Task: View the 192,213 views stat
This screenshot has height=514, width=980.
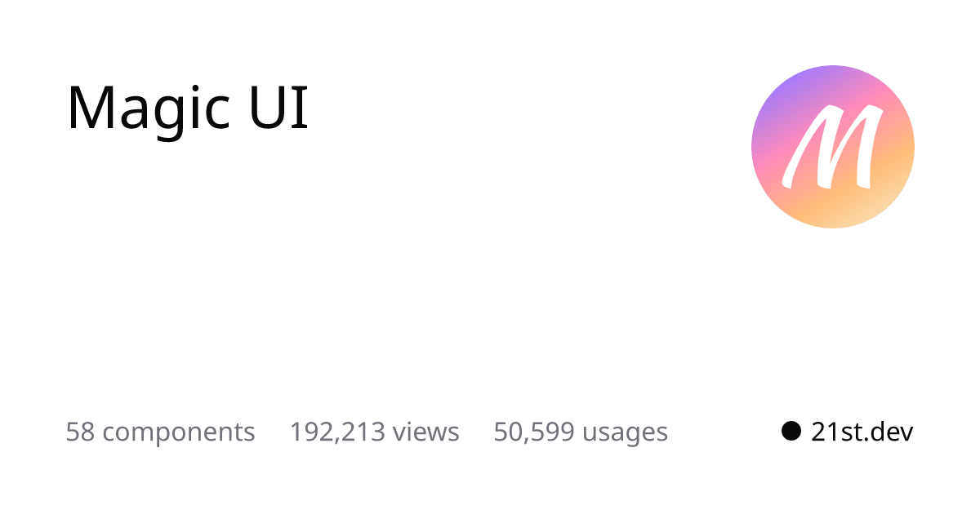Action: coord(375,432)
